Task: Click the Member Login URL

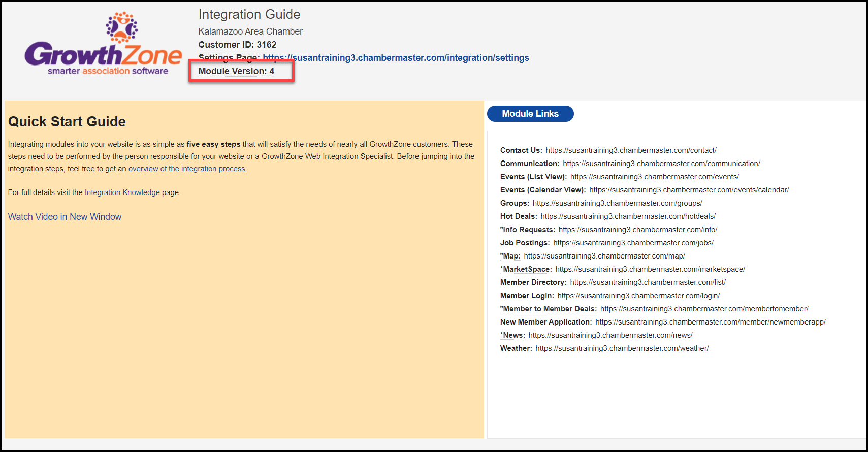Action: click(638, 296)
